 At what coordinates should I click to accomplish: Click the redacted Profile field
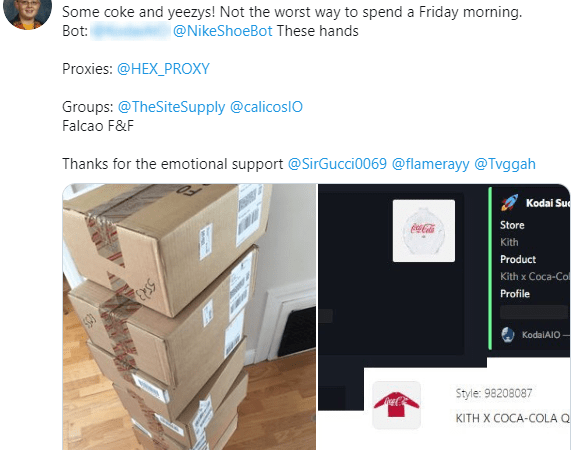(x=534, y=312)
